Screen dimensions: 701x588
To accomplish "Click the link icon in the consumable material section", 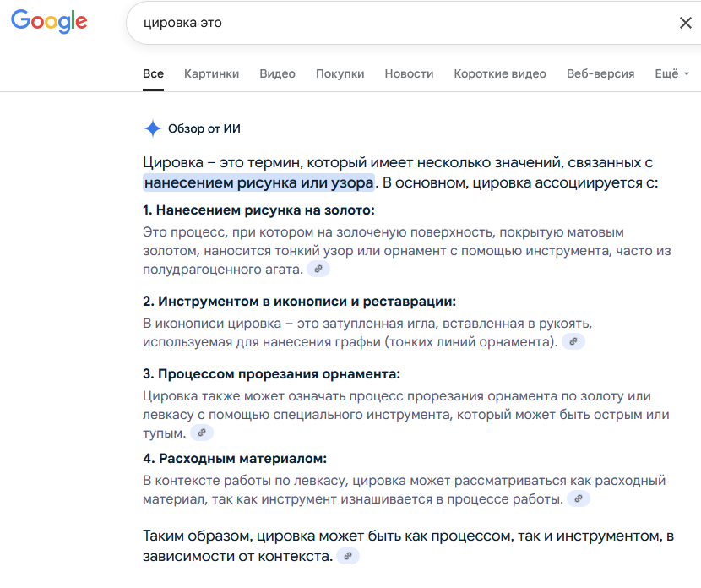I will tap(578, 498).
